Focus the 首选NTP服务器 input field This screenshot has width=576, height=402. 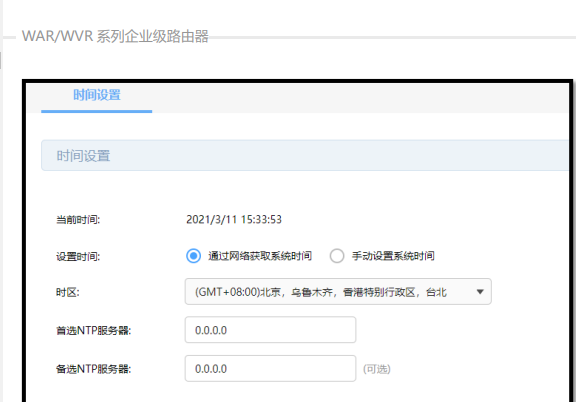click(x=270, y=330)
